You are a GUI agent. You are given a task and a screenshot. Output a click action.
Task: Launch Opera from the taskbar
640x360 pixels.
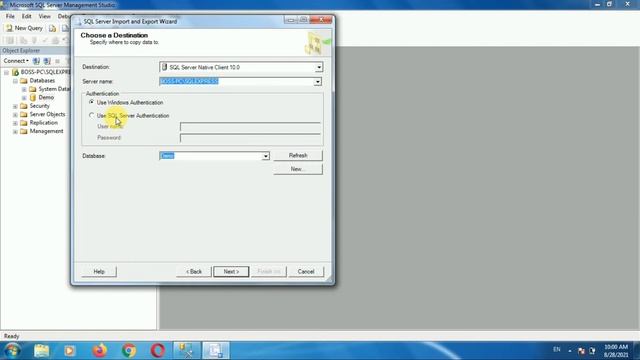158,351
